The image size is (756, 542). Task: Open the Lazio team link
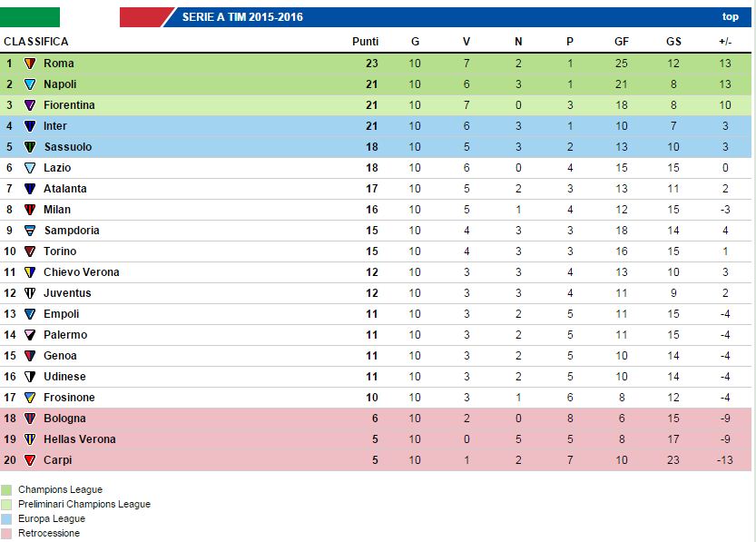click(57, 168)
